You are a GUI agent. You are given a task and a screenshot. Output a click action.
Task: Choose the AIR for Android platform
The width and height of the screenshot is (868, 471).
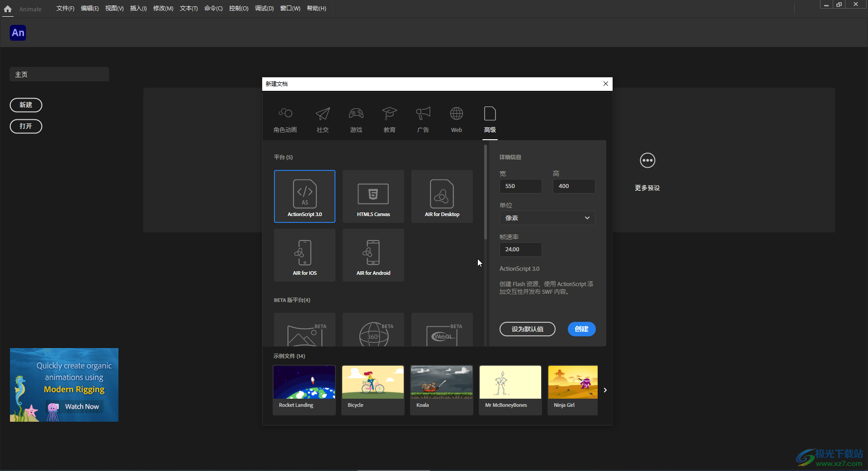pyautogui.click(x=373, y=255)
